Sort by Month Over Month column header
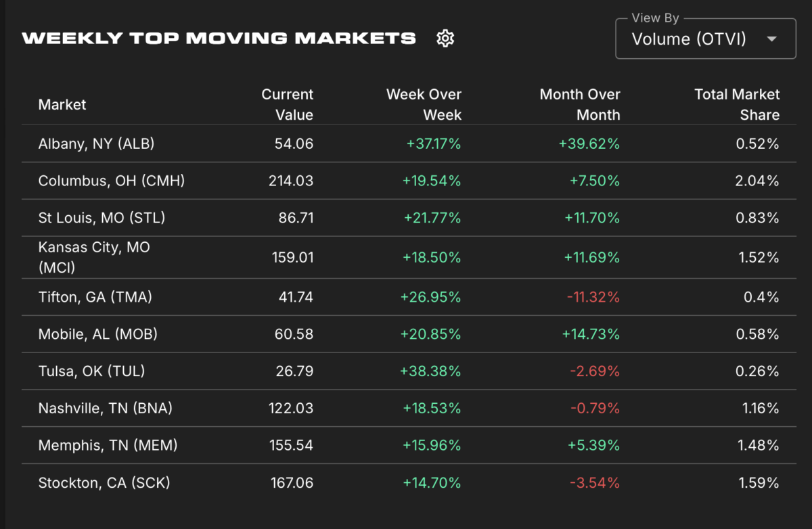Screen dimensions: 812x529 (580, 104)
